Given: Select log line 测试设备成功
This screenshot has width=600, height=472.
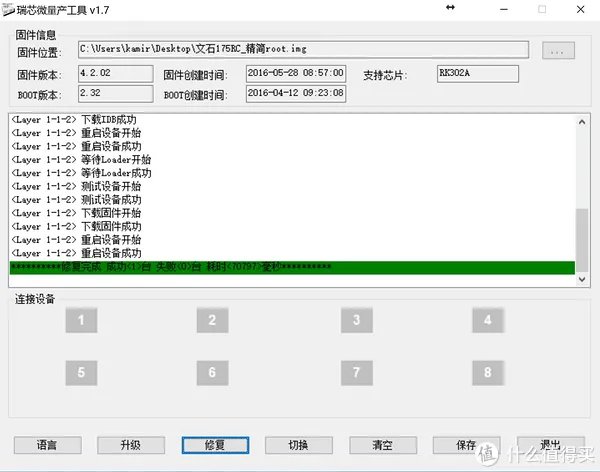Looking at the screenshot, I should (x=76, y=200).
